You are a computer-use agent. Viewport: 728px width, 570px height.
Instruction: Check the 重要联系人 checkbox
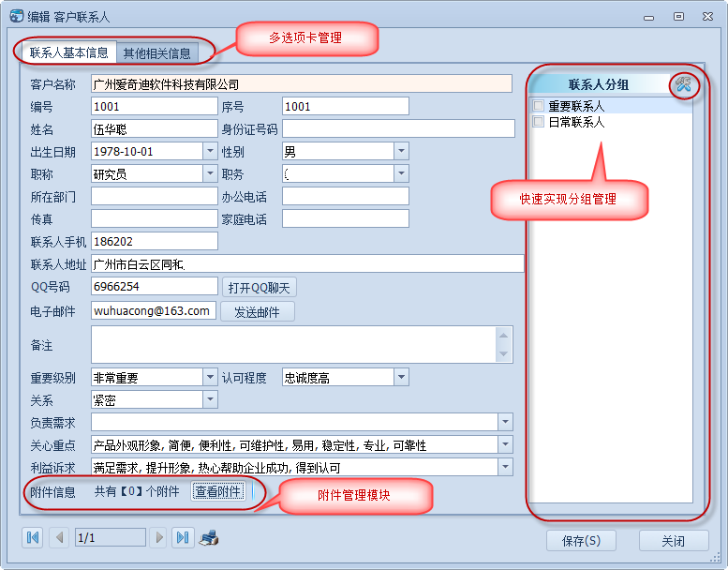pos(539,106)
